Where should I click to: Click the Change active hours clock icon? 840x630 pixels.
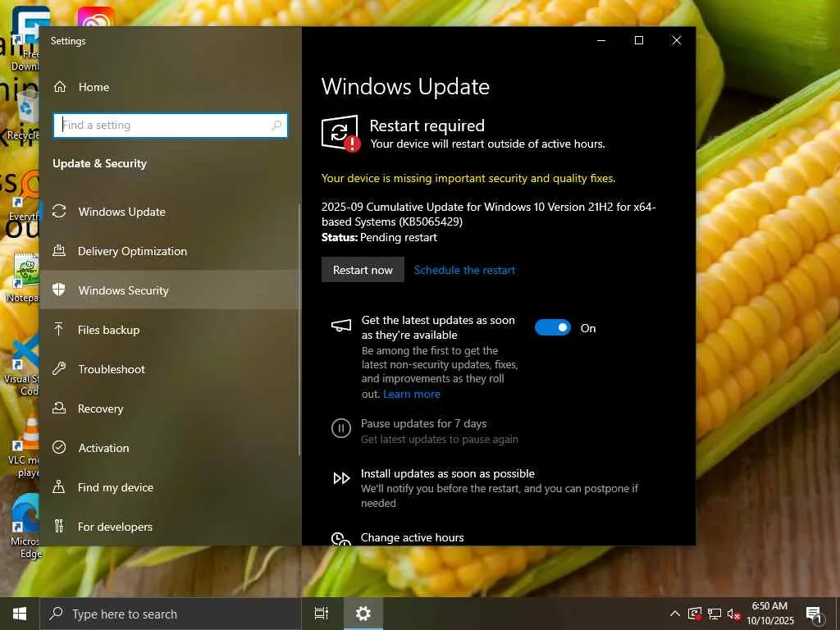click(340, 538)
